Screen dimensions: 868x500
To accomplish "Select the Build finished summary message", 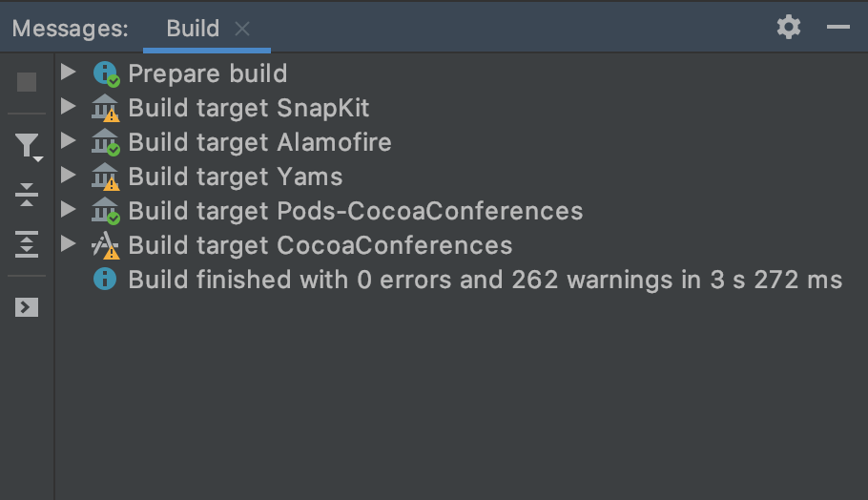I will (x=485, y=280).
